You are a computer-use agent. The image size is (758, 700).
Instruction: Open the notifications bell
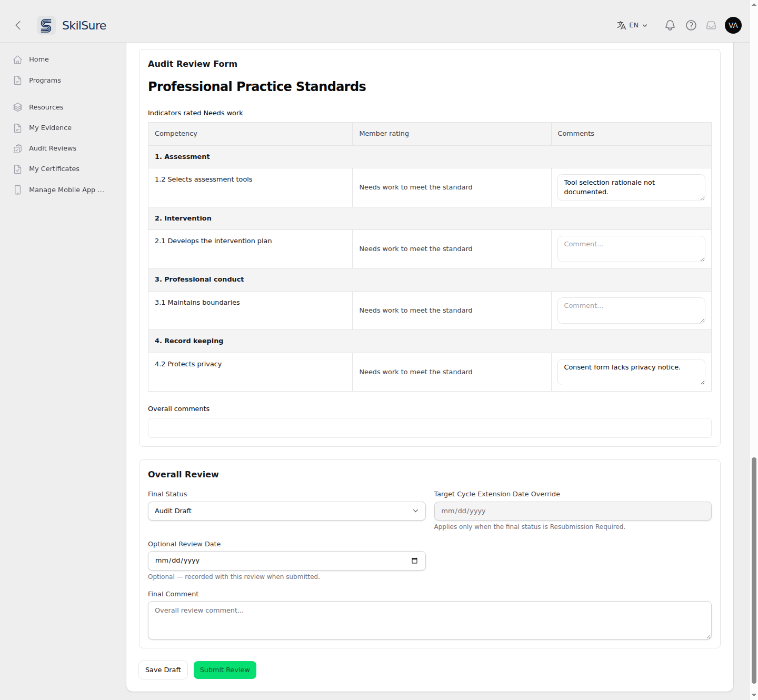coord(670,25)
